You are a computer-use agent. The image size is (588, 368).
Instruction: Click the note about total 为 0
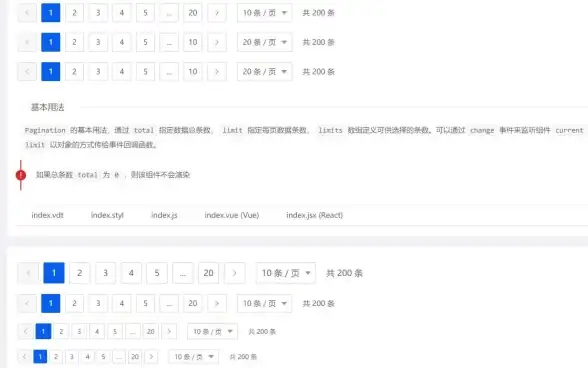click(x=112, y=175)
